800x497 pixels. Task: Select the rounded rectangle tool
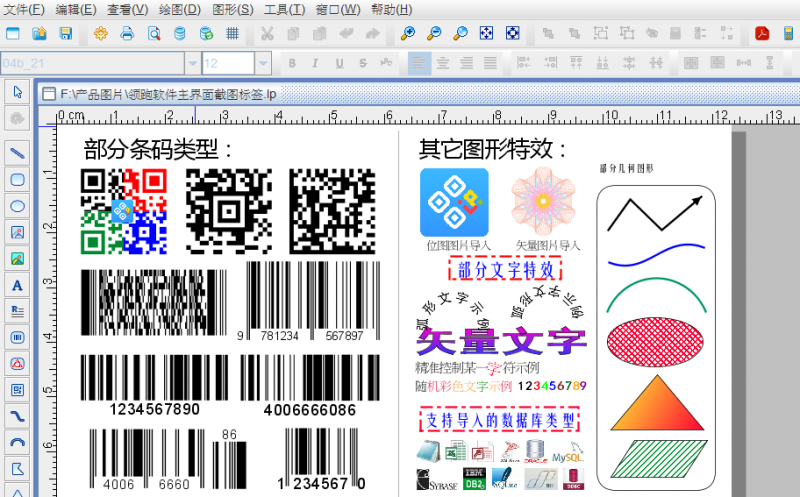point(17,180)
